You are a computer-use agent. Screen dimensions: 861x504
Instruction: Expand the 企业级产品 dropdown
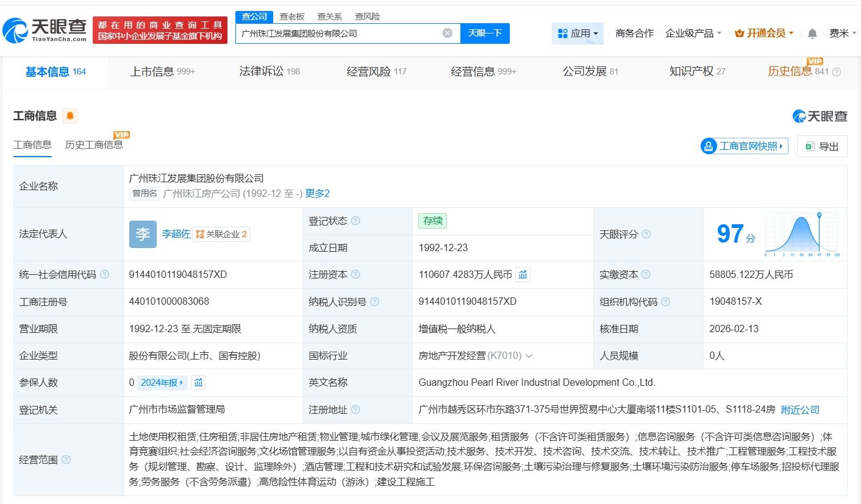(693, 34)
